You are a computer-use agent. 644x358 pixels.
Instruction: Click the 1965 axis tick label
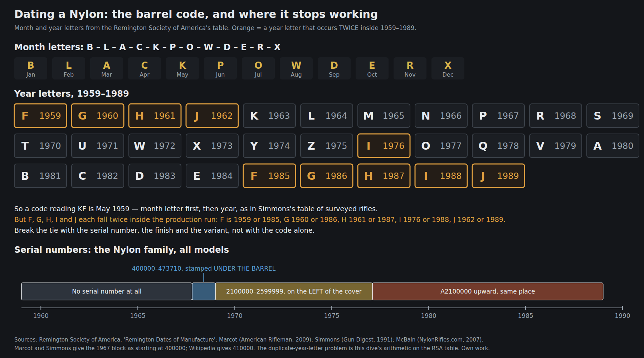click(x=138, y=316)
